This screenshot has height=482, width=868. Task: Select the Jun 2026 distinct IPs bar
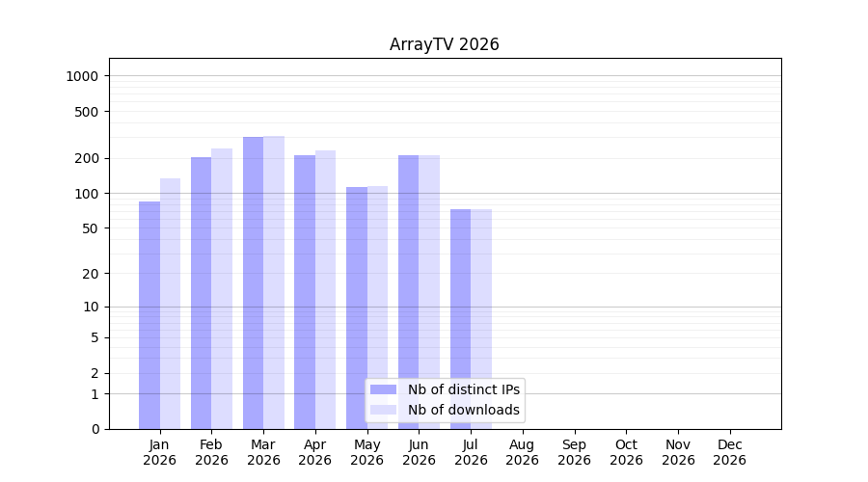tap(409, 292)
